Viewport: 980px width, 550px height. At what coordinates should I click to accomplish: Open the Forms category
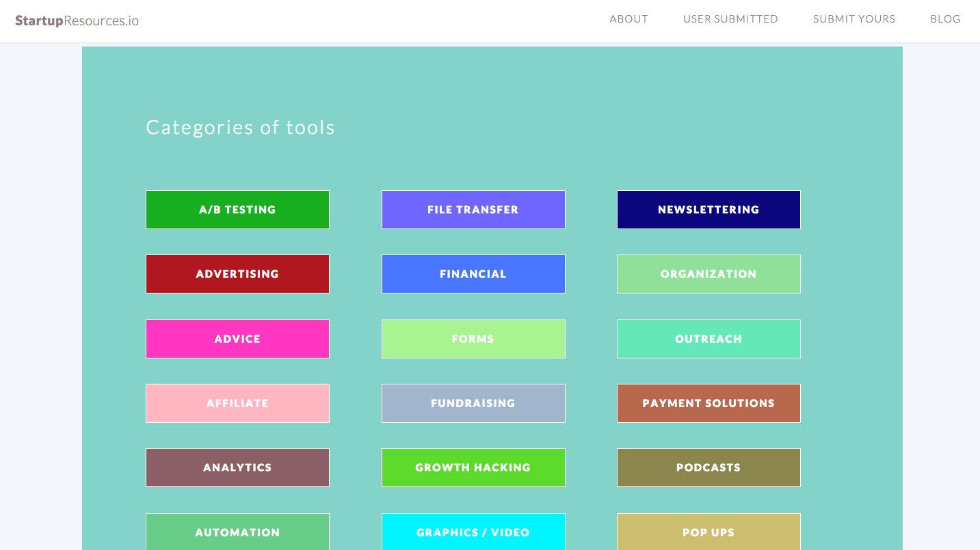pyautogui.click(x=473, y=339)
